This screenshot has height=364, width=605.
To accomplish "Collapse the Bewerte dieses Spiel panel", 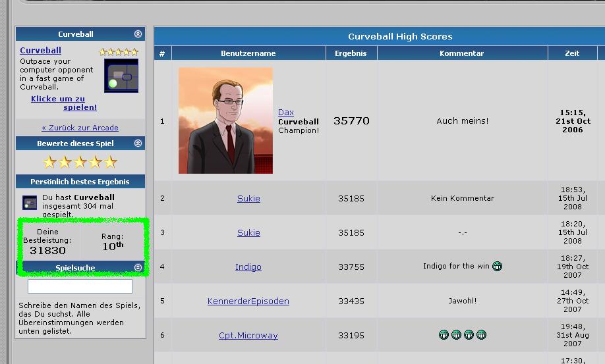I will pos(138,143).
